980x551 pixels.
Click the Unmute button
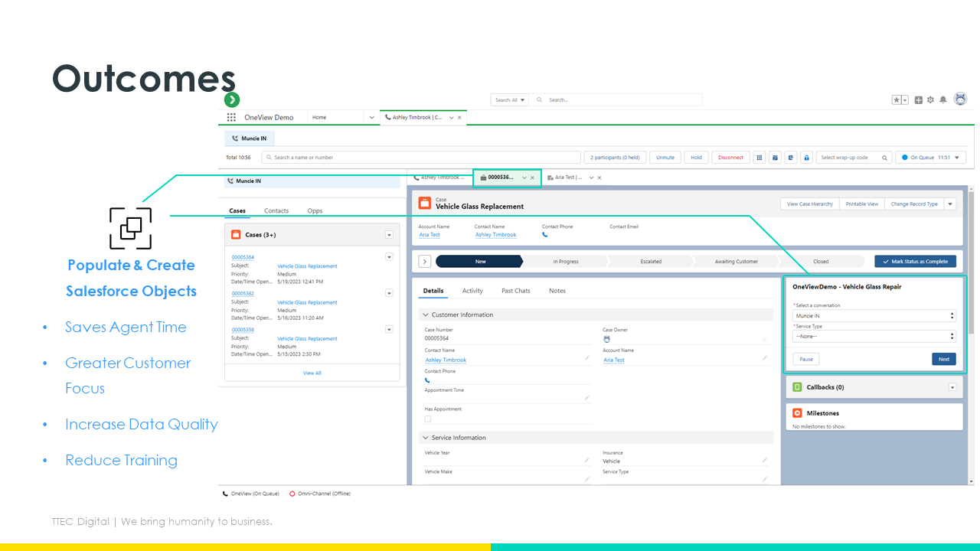click(x=665, y=158)
